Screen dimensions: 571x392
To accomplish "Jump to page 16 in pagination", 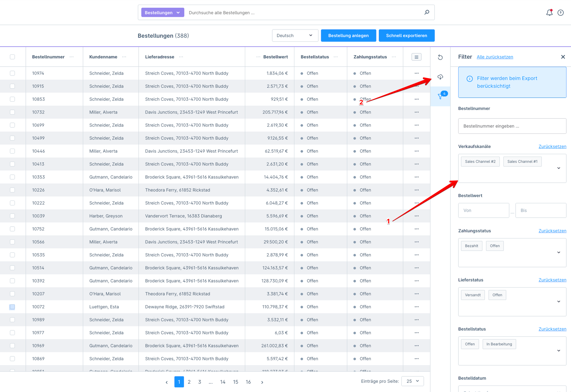I will (248, 382).
